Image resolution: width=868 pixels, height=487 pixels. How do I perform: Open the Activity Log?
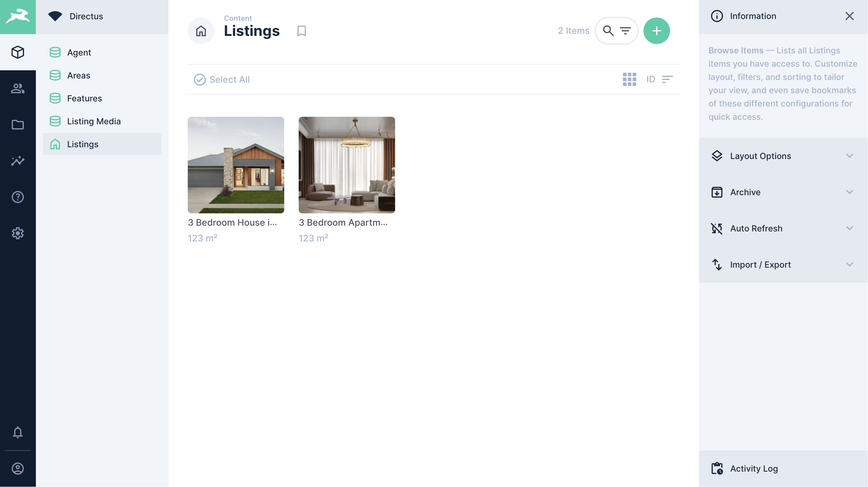pyautogui.click(x=754, y=469)
